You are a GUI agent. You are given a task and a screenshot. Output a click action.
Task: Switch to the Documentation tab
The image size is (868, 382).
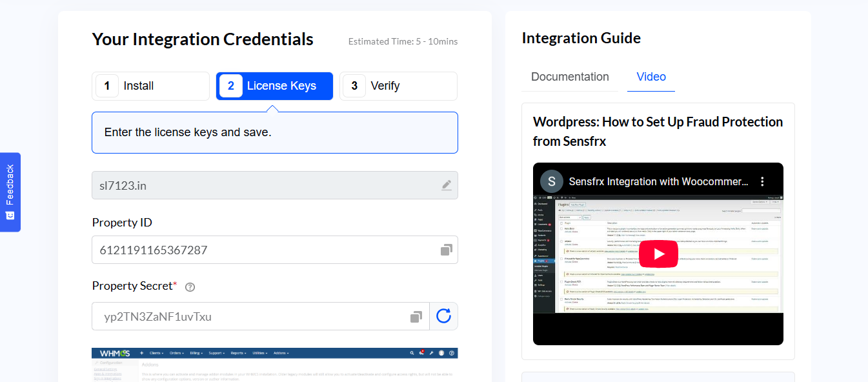point(570,77)
